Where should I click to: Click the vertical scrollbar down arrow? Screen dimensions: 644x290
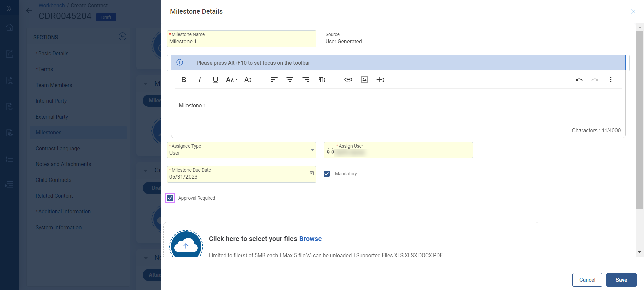click(x=640, y=252)
